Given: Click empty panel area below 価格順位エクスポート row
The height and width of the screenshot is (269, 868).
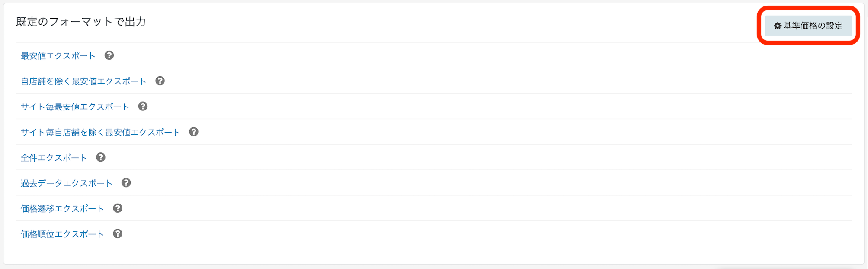Looking at the screenshot, I should click(432, 253).
